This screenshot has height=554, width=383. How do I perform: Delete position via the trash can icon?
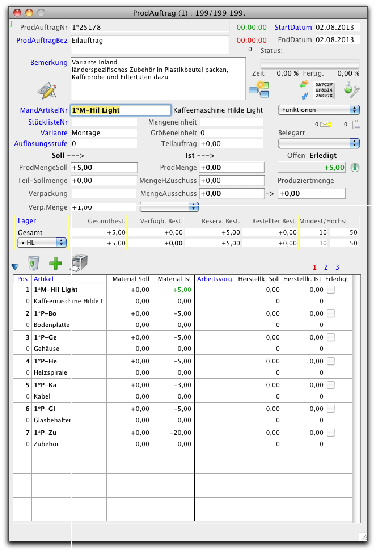tap(33, 263)
